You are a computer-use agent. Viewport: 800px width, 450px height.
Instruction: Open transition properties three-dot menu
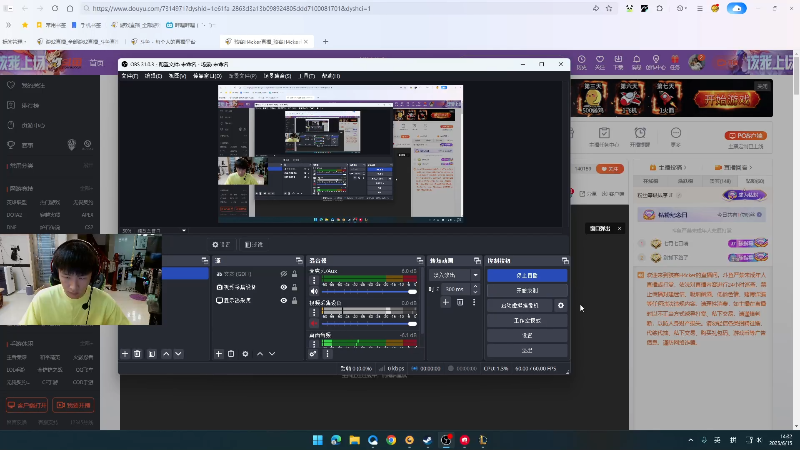click(474, 302)
